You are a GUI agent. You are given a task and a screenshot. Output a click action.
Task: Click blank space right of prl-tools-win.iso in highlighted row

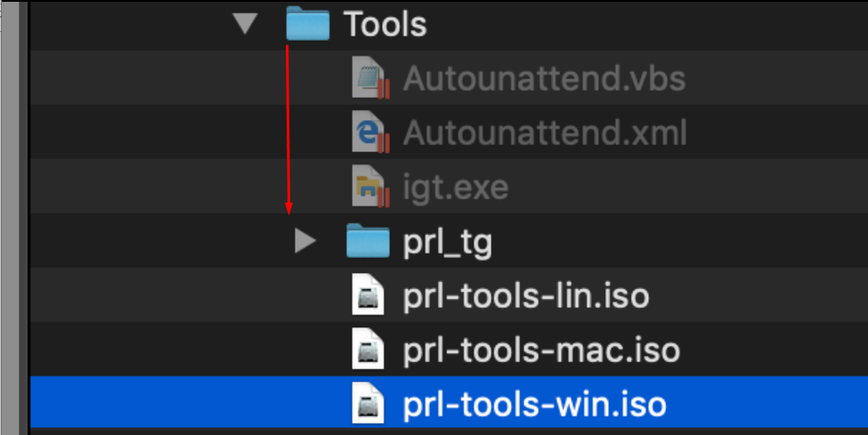766,405
